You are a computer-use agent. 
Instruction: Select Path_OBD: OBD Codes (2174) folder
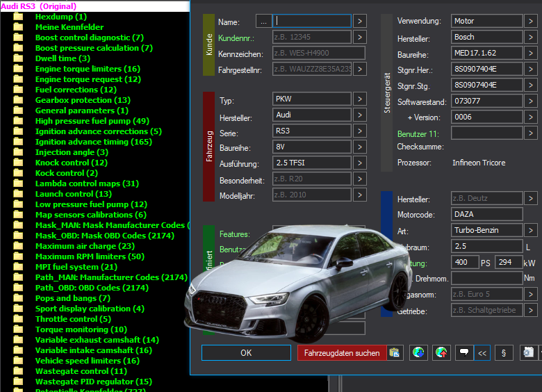point(92,288)
